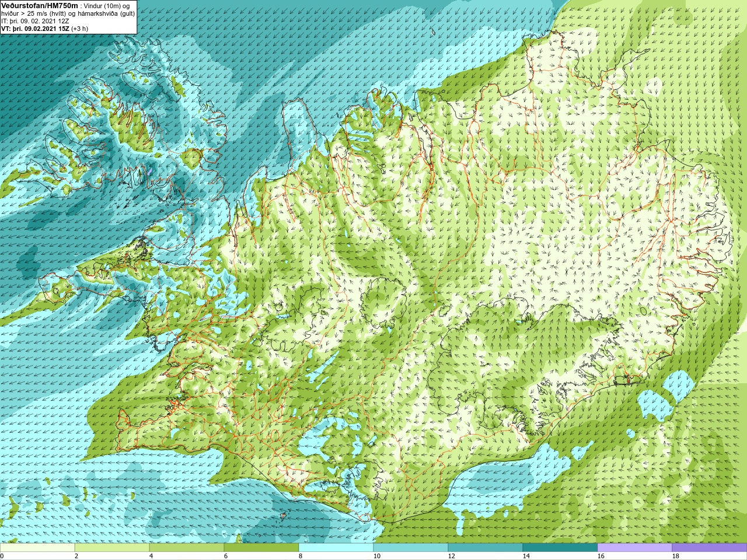Click the legend scale label '12'

point(451,556)
